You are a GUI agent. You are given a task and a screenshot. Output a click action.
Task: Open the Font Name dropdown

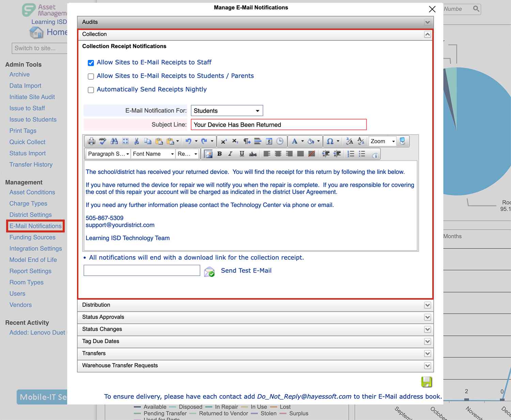click(153, 154)
